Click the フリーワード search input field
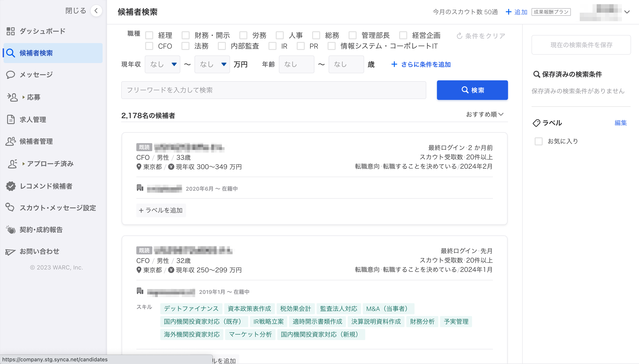The height and width of the screenshot is (364, 639). 274,90
